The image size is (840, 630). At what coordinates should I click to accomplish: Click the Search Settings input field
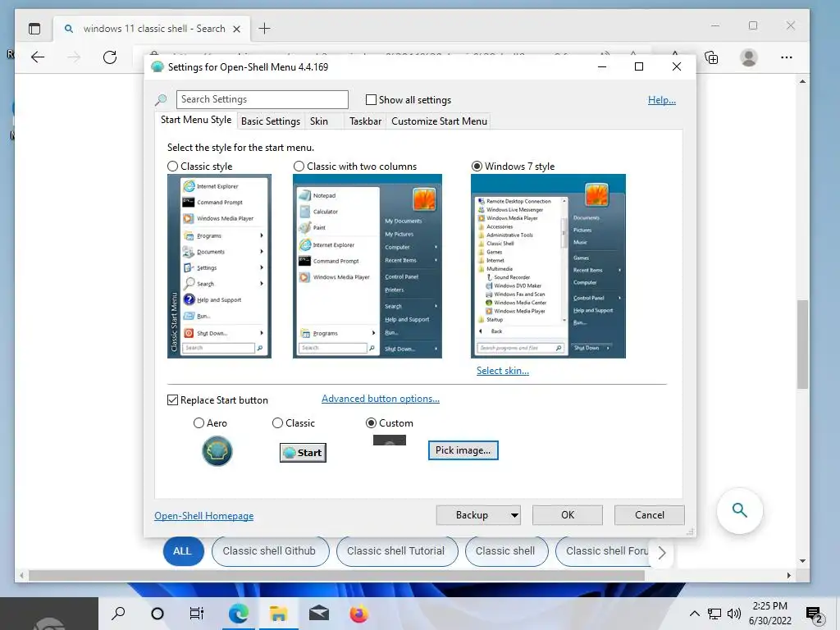262,99
